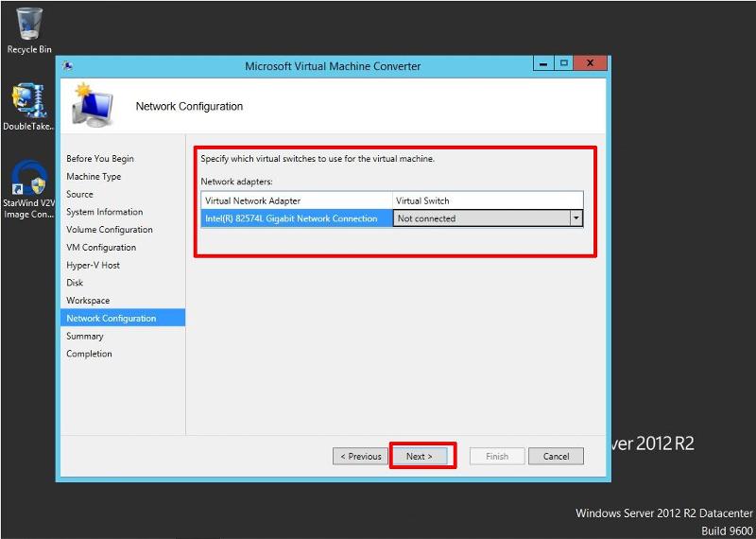Image resolution: width=756 pixels, height=539 pixels.
Task: Click the Network Configuration wizard header icon
Action: point(92,106)
